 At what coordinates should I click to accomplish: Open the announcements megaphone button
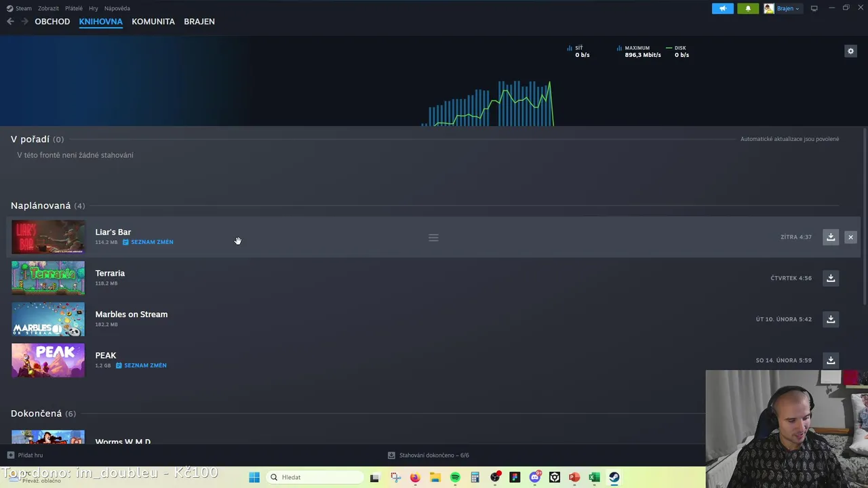[723, 8]
